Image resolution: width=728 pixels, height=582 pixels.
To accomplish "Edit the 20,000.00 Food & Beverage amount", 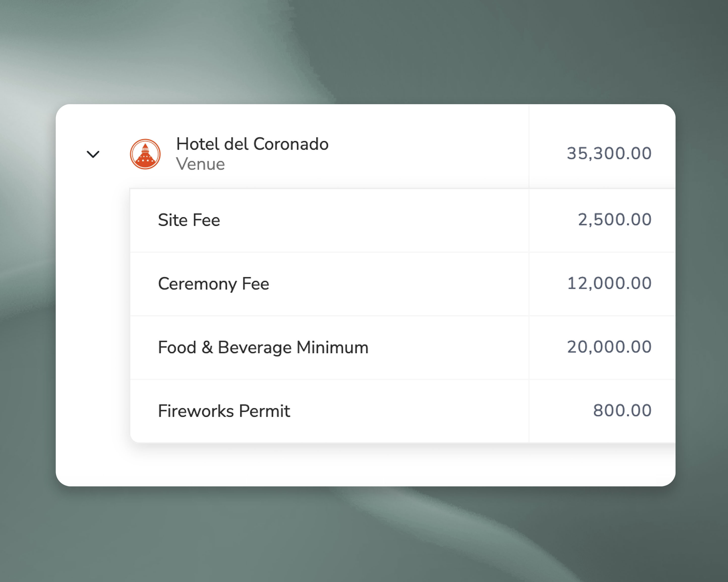I will click(x=609, y=347).
